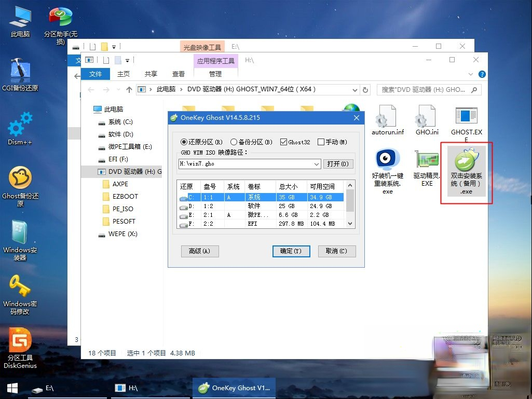Select partition row E: 微PE 6.6 GB
532x399 pixels.
pos(261,215)
